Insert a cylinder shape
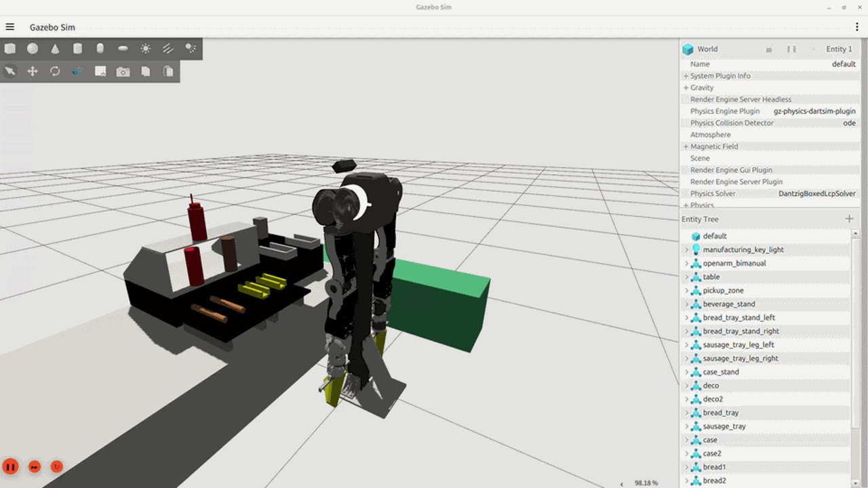This screenshot has height=488, width=868. 77,48
